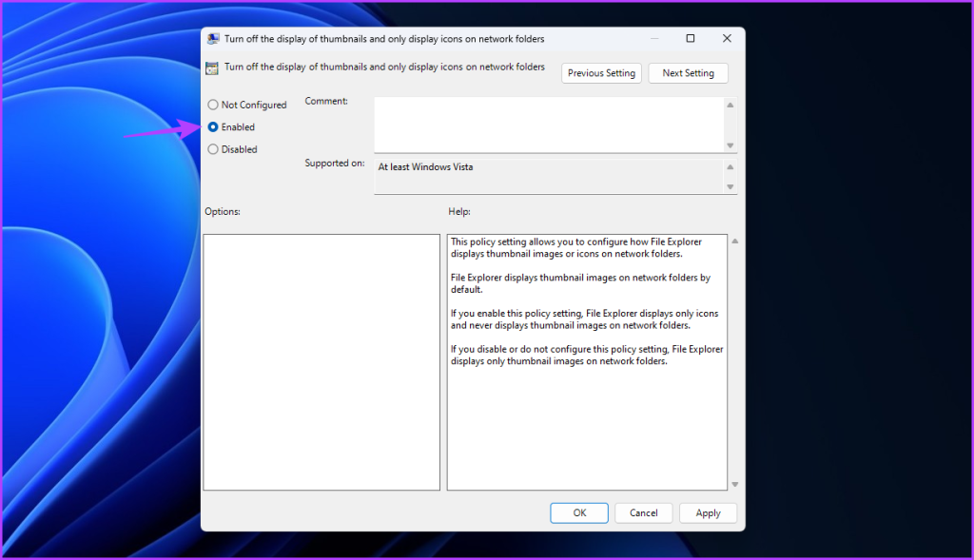Click the Help pane scroll up arrow
The width and height of the screenshot is (974, 560).
pyautogui.click(x=735, y=241)
